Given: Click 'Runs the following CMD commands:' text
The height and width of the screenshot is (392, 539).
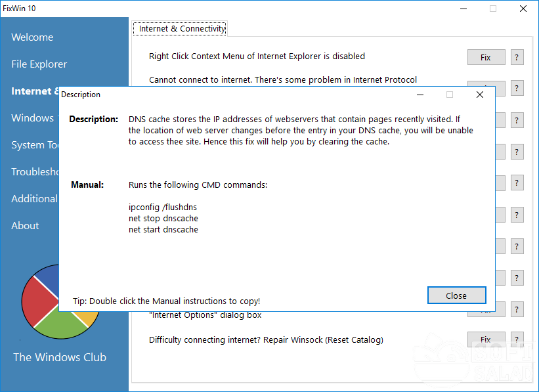Looking at the screenshot, I should coord(198,185).
